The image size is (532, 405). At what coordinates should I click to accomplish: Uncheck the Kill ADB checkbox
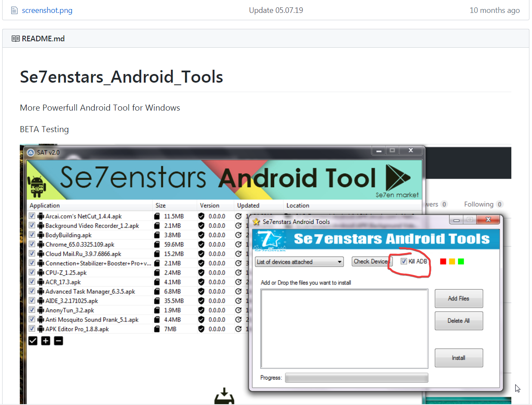[404, 261]
